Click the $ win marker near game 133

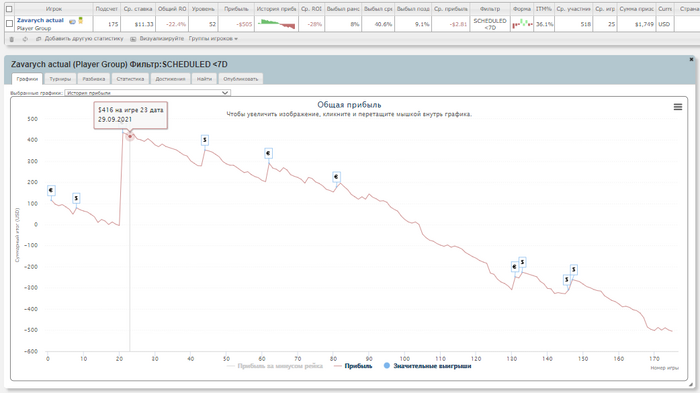[x=522, y=262]
